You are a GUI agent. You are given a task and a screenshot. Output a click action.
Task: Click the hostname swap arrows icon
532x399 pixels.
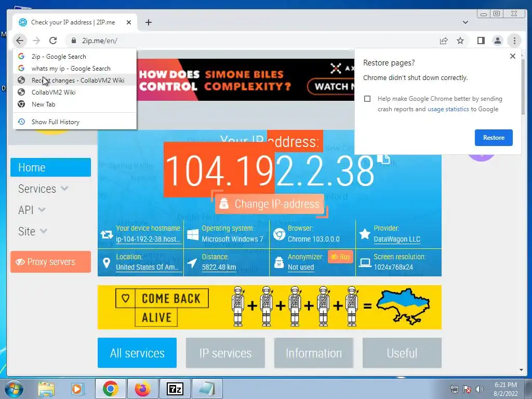(x=107, y=234)
